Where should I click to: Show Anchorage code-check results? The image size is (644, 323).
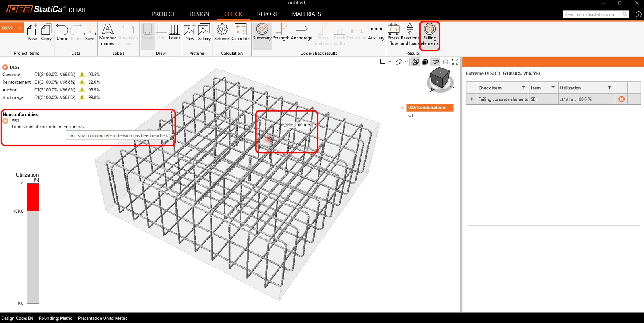pyautogui.click(x=301, y=33)
